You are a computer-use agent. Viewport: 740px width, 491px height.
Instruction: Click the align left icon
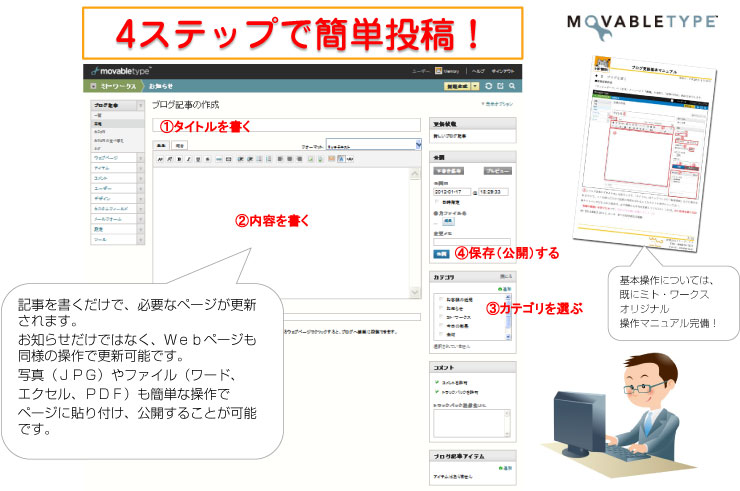tap(280, 159)
